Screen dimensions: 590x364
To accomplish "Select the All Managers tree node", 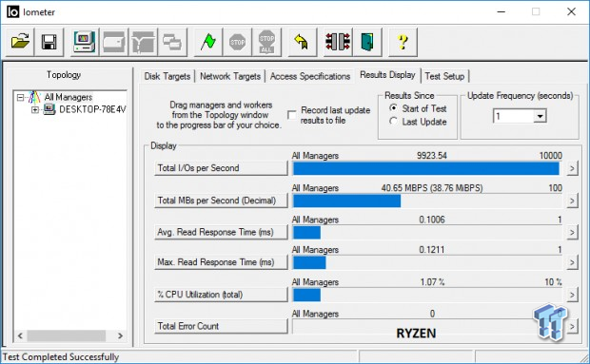I will click(x=69, y=97).
